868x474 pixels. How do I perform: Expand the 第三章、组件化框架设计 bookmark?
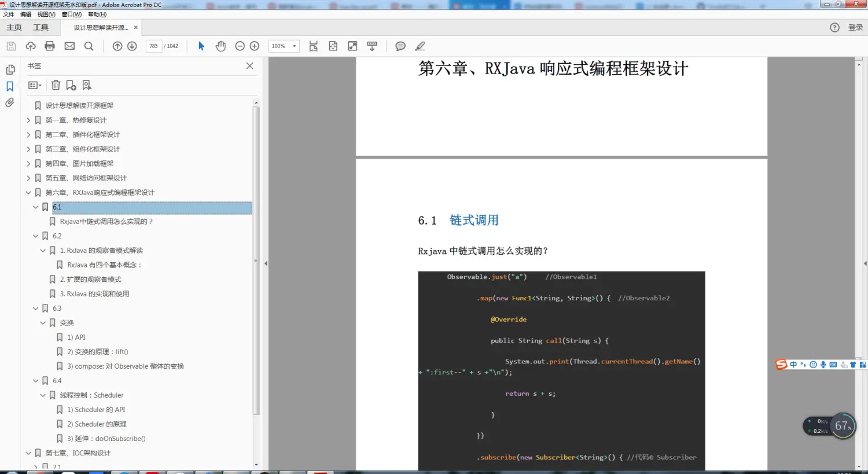pyautogui.click(x=28, y=149)
